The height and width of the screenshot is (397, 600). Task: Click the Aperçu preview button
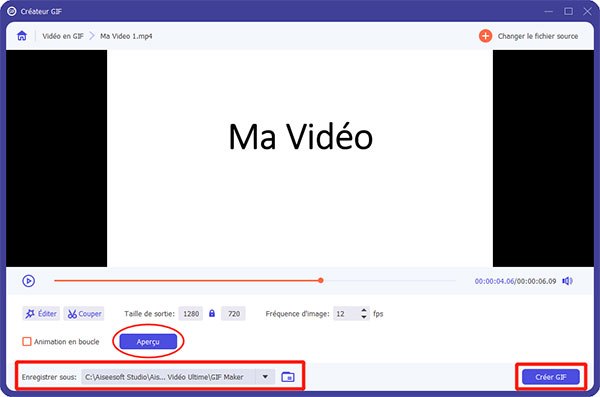click(x=148, y=341)
